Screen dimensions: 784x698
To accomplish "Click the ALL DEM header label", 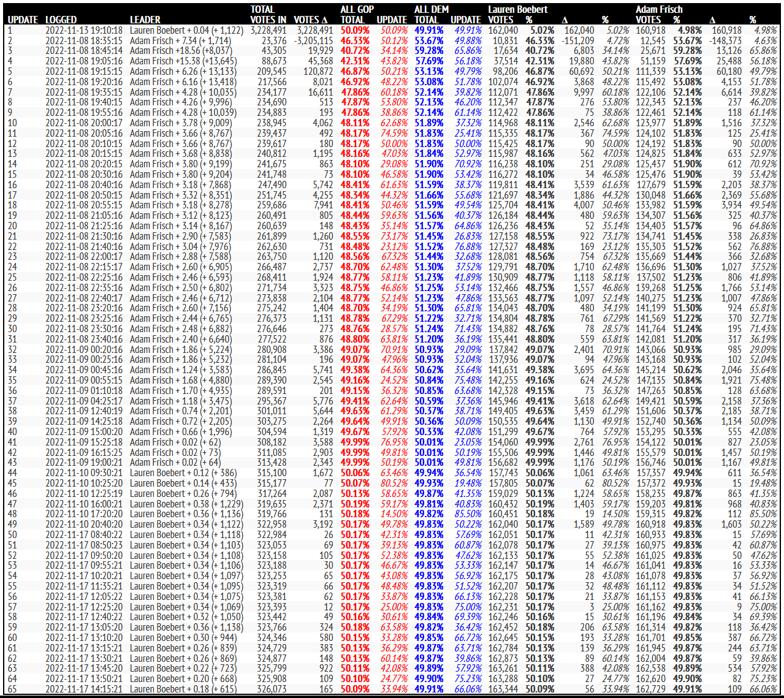I will 431,10.
